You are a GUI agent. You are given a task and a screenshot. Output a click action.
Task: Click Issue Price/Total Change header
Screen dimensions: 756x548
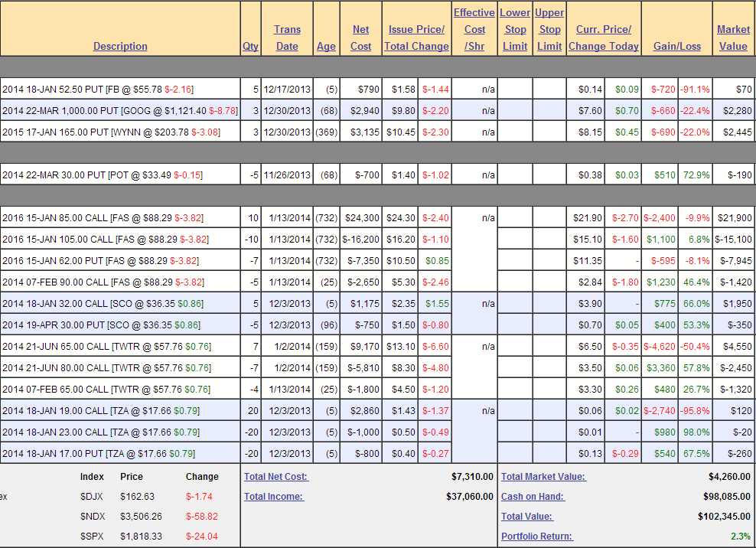pyautogui.click(x=416, y=38)
